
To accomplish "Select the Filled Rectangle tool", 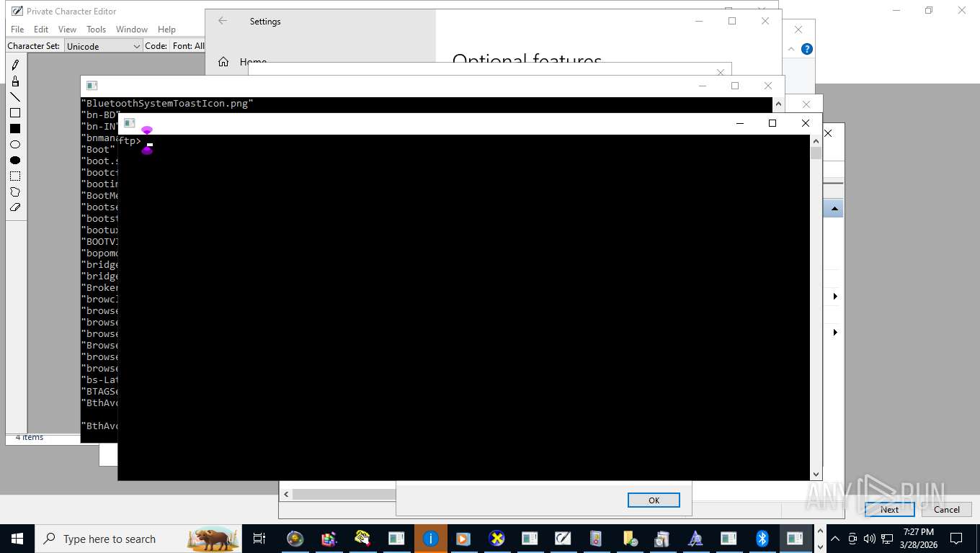I will 15,129.
